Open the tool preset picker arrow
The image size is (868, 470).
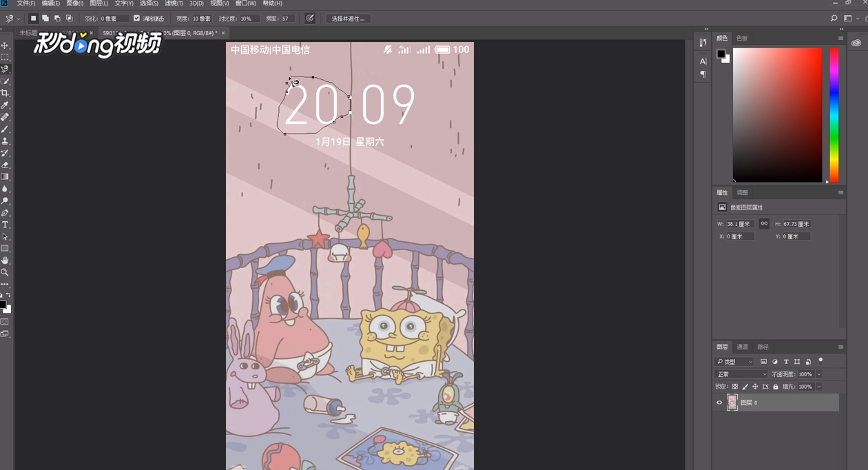[19, 19]
